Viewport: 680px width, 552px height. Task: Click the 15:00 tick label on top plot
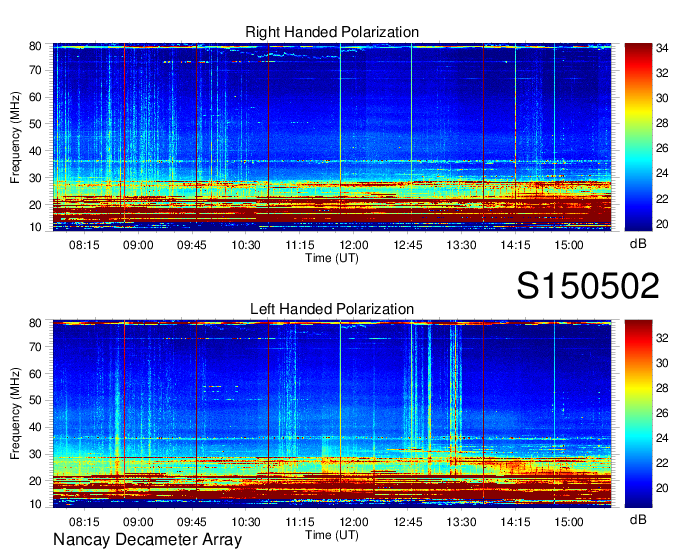(x=569, y=245)
